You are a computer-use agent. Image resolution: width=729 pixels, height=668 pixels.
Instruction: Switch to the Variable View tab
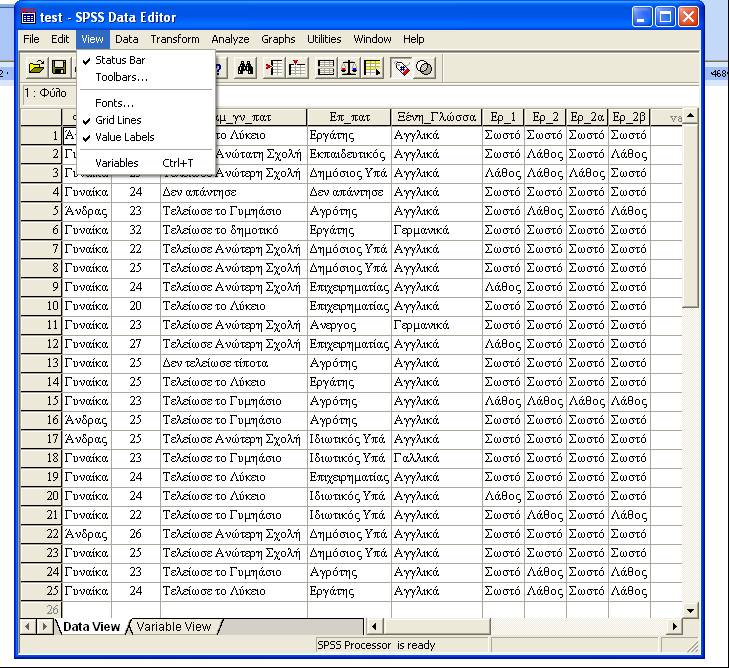click(x=174, y=627)
